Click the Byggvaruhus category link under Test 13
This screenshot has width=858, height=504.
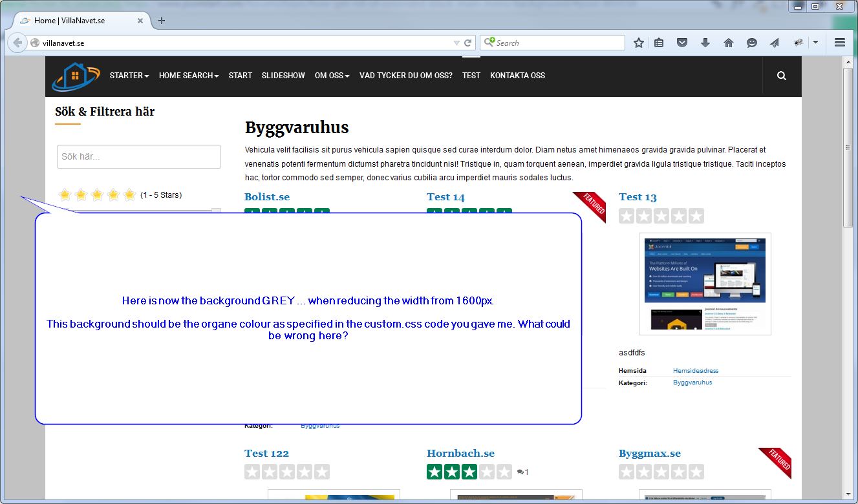692,383
